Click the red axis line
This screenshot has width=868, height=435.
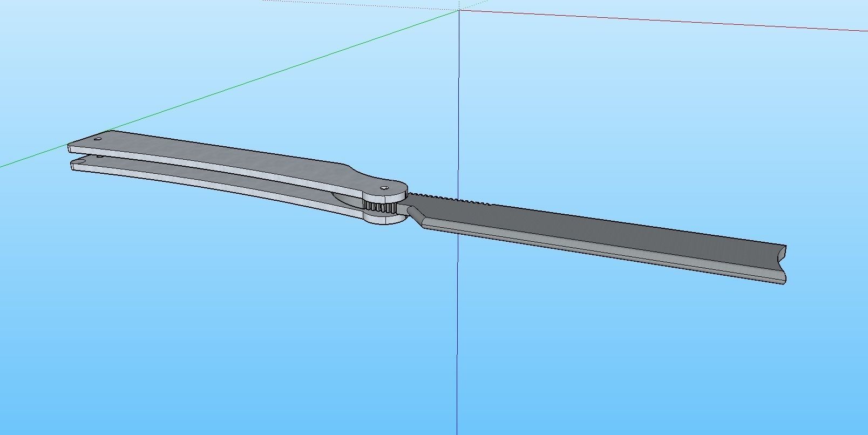coord(664,21)
